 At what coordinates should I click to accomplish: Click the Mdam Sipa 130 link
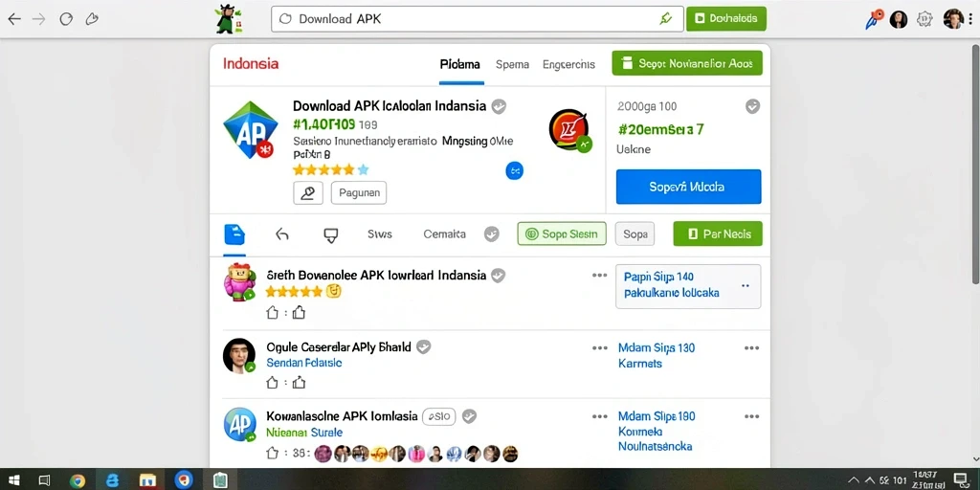[657, 347]
